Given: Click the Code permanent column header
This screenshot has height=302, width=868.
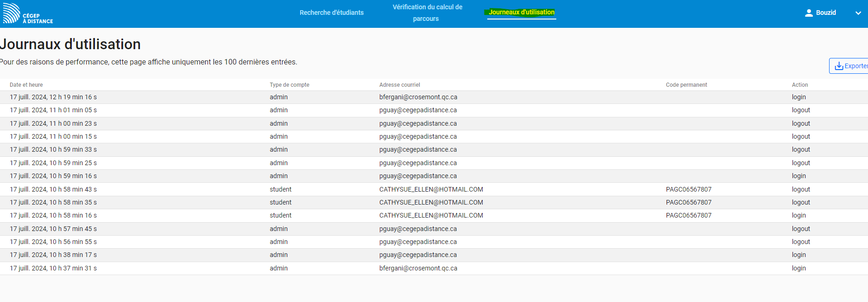Looking at the screenshot, I should pyautogui.click(x=686, y=85).
